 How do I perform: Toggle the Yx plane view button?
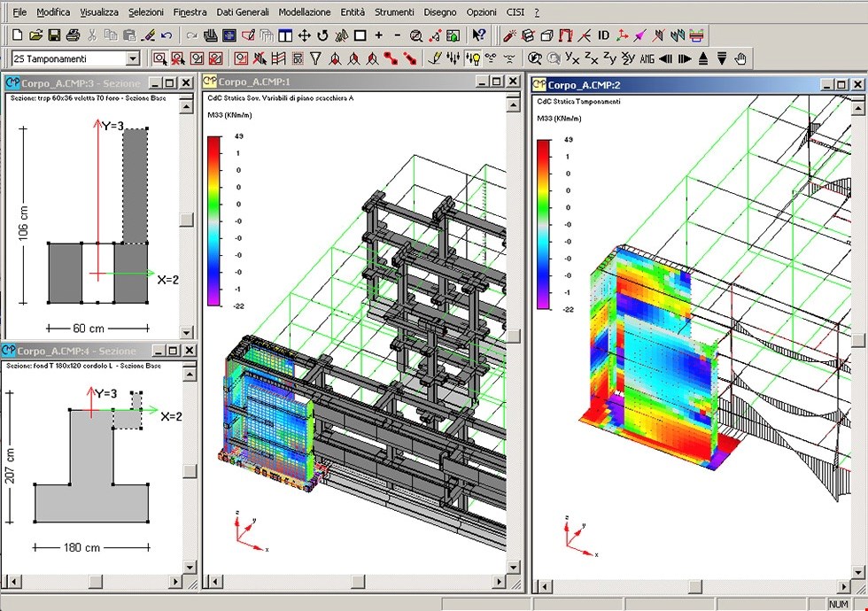(x=572, y=58)
